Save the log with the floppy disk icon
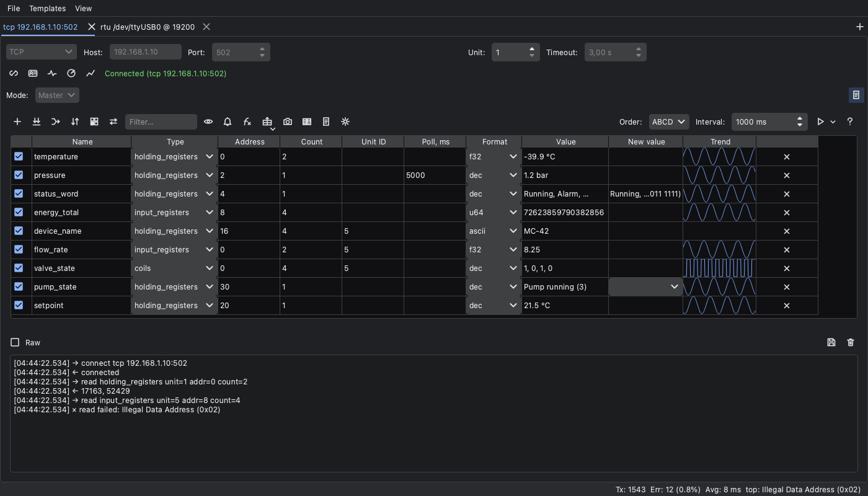The height and width of the screenshot is (496, 868). (x=831, y=342)
